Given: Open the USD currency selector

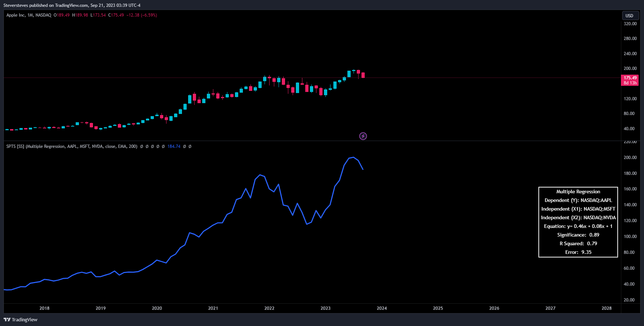Looking at the screenshot, I should pyautogui.click(x=630, y=16).
